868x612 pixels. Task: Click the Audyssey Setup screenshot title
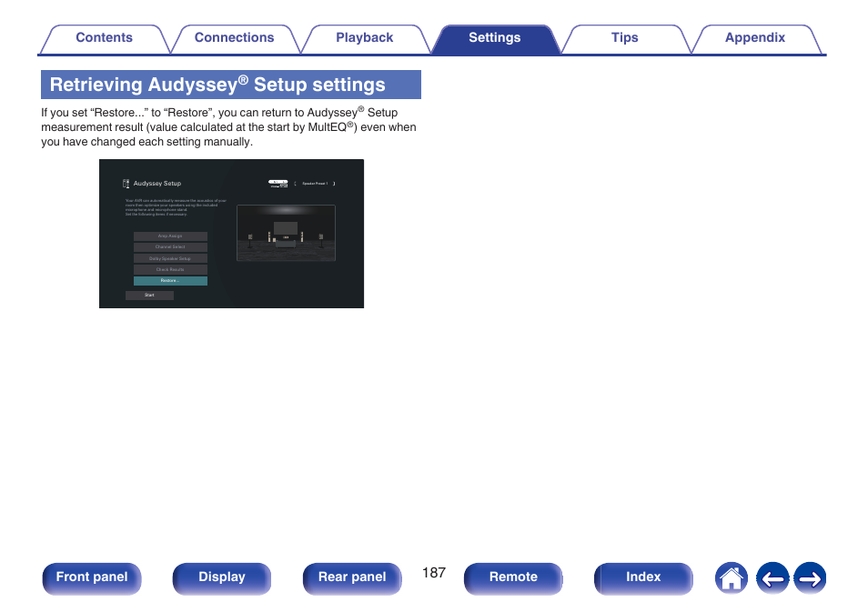(157, 183)
